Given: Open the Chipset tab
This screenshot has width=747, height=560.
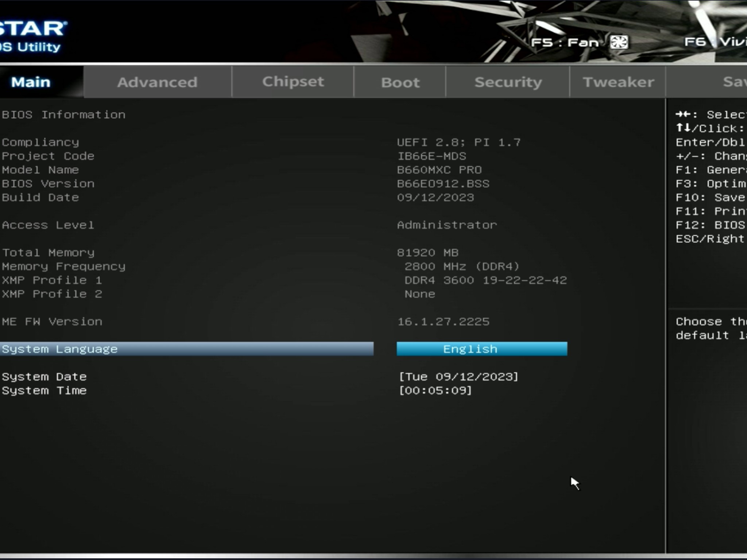Looking at the screenshot, I should tap(293, 82).
